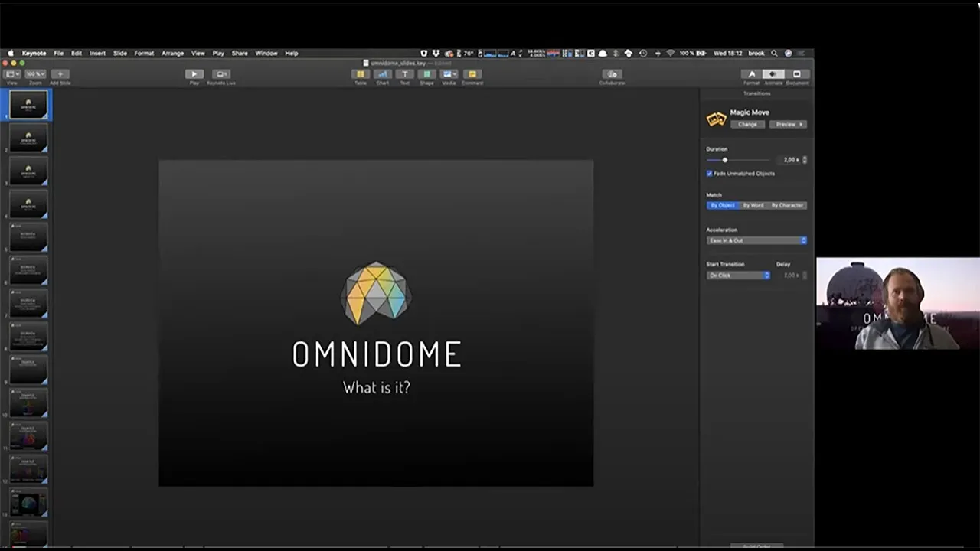
Task: Open the Animate inspector
Action: click(773, 74)
